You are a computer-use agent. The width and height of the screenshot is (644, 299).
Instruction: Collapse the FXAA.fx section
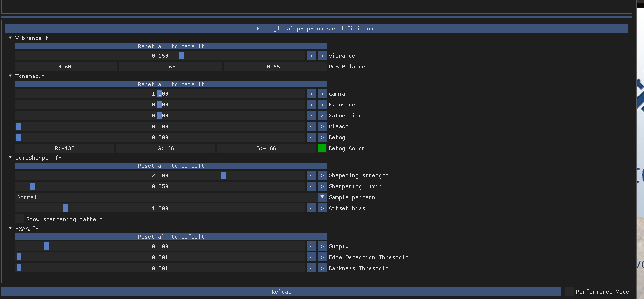(10, 228)
